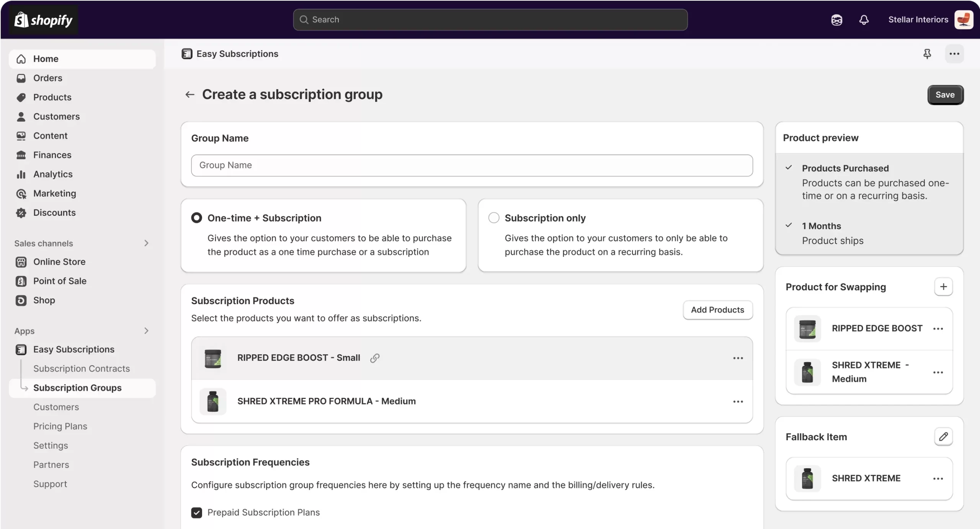
Task: Open the Sidekick assistant icon in top bar
Action: tap(836, 20)
